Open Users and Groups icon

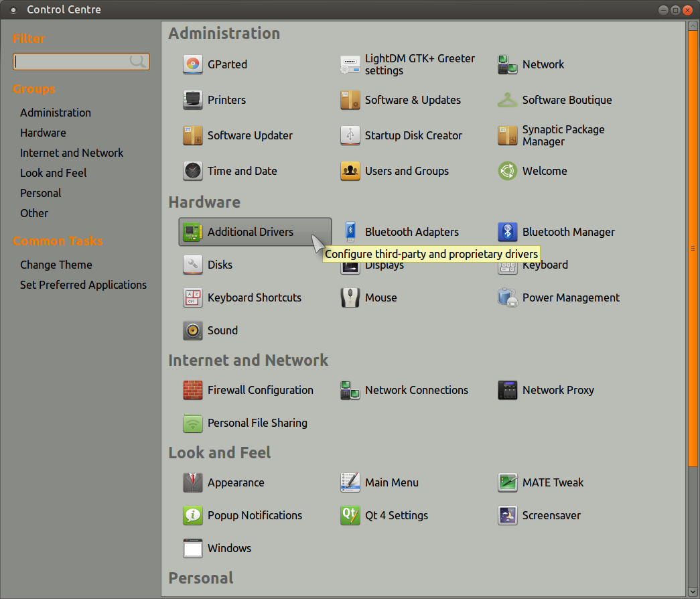click(350, 171)
